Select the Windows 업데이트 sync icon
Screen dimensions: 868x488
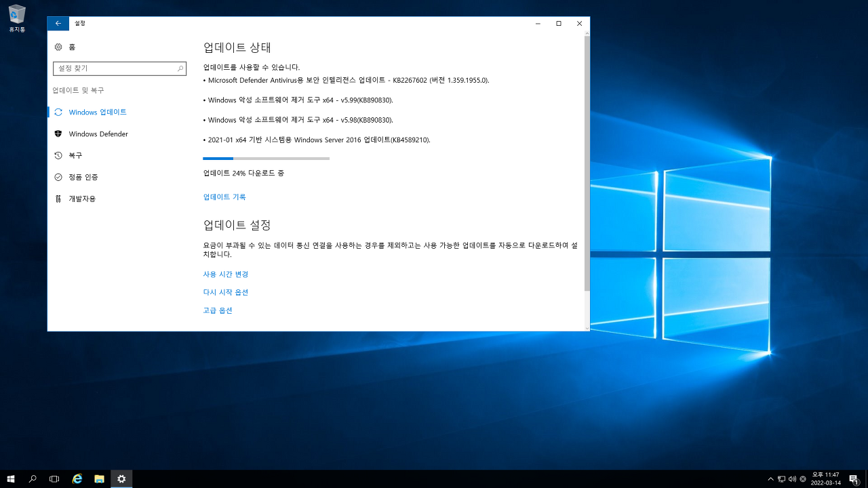(x=58, y=112)
